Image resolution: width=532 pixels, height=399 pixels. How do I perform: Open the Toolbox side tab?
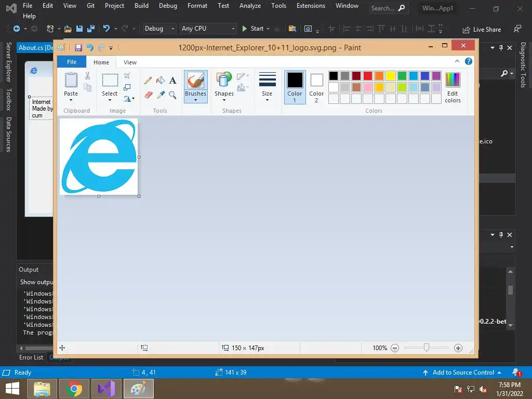pyautogui.click(x=9, y=99)
